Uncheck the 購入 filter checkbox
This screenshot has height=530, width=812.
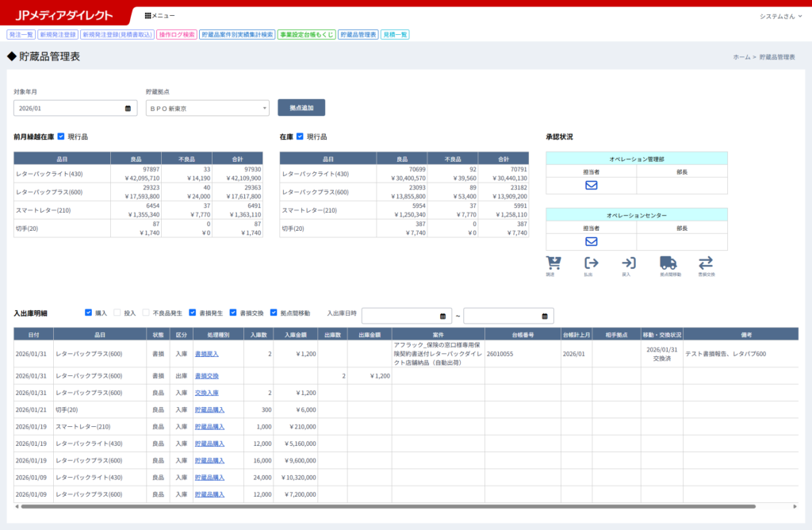pyautogui.click(x=89, y=313)
